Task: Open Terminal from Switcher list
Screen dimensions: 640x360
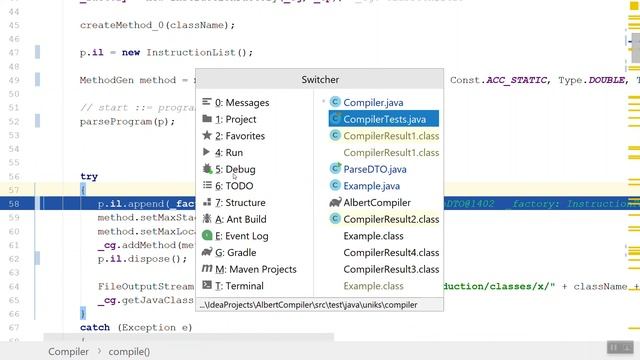Action: pyautogui.click(x=233, y=286)
